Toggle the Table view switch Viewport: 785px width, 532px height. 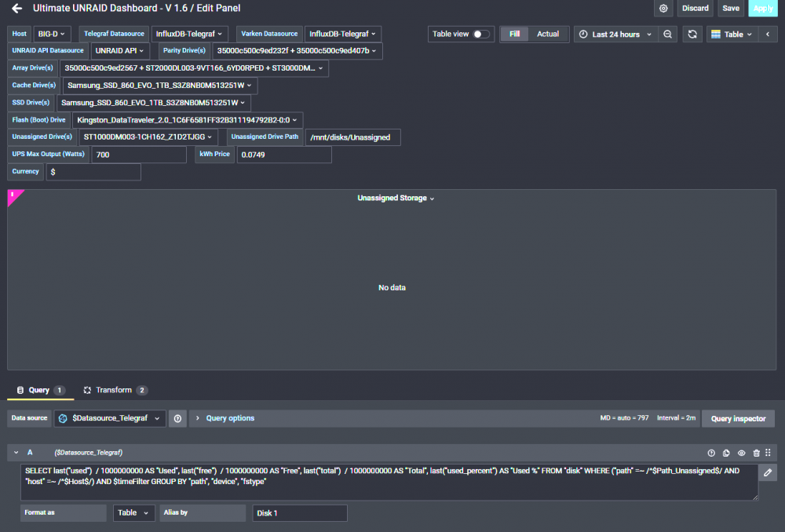[481, 34]
